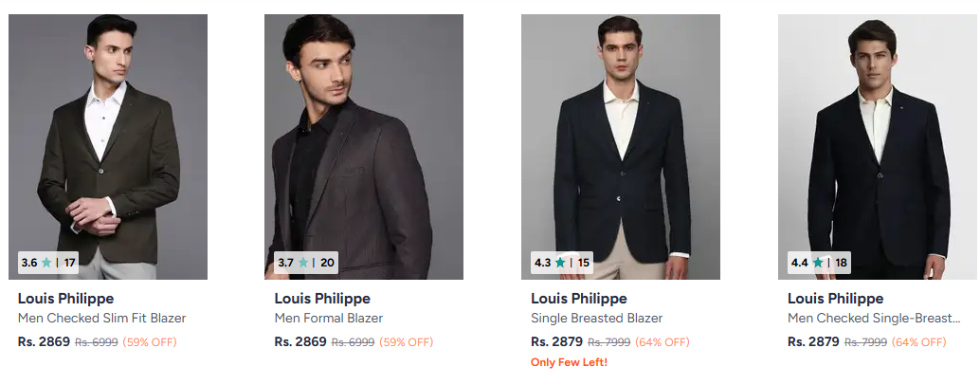Viewport: 980px width, 385px height.
Task: Open the Men Formal Blazer product link
Action: [329, 319]
